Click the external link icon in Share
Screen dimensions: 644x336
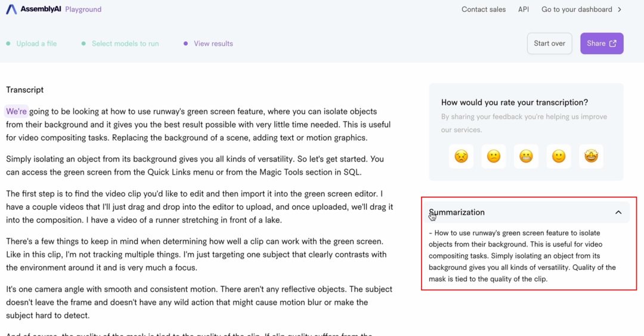613,43
